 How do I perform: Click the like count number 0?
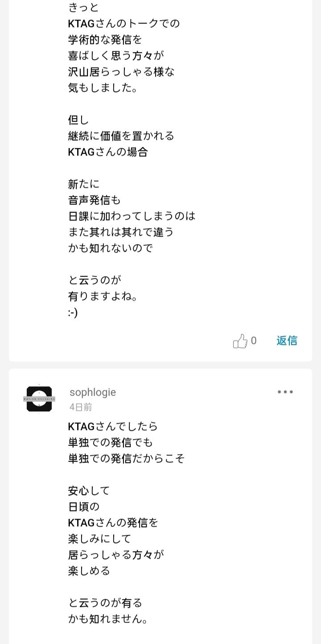coord(254,341)
